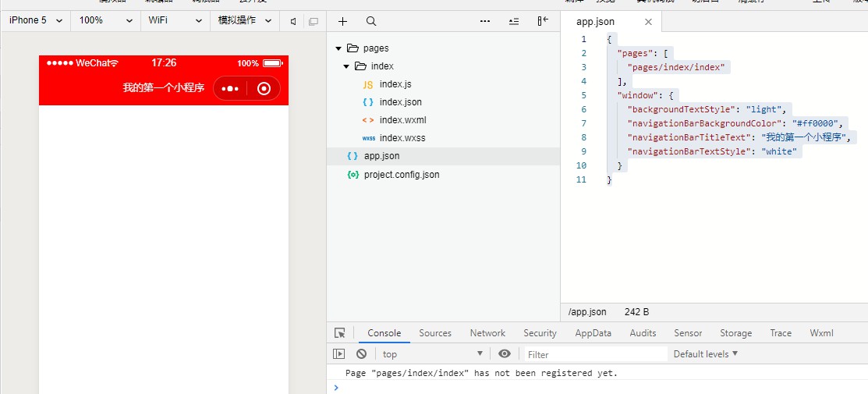Click the simulator capsule close circle button
Viewport: 868px width, 394px height.
click(264, 88)
